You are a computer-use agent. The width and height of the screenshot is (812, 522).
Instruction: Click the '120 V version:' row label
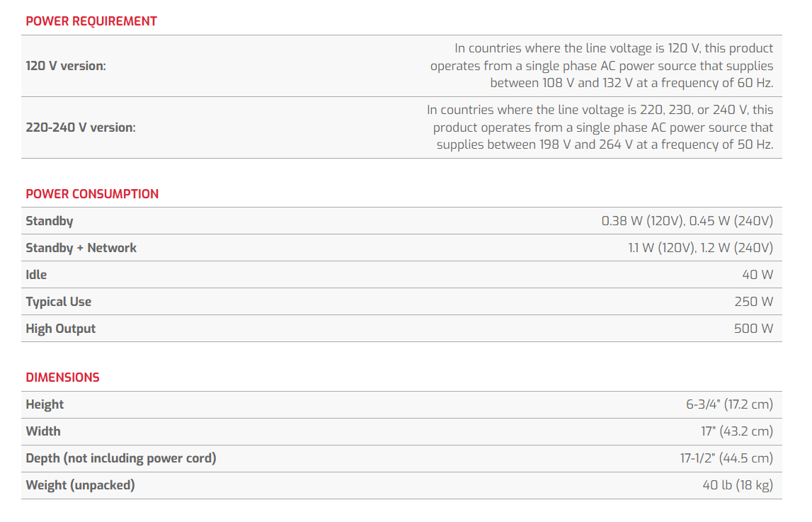click(66, 66)
